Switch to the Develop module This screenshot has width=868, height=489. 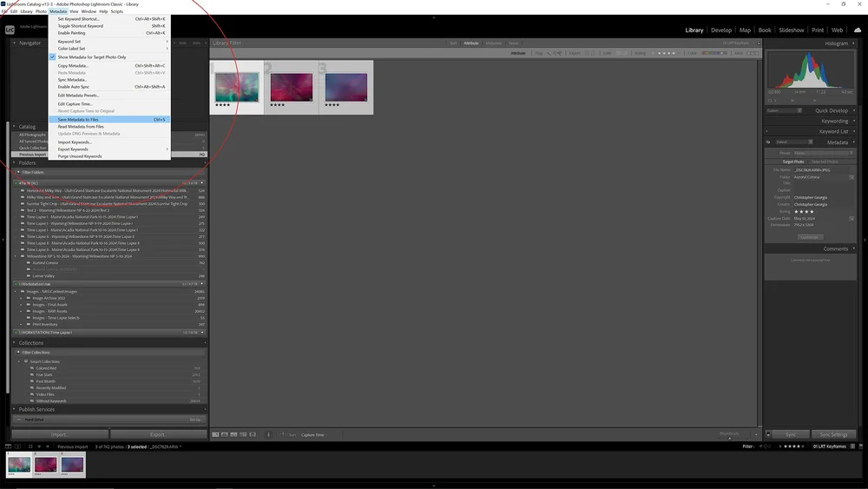(720, 30)
